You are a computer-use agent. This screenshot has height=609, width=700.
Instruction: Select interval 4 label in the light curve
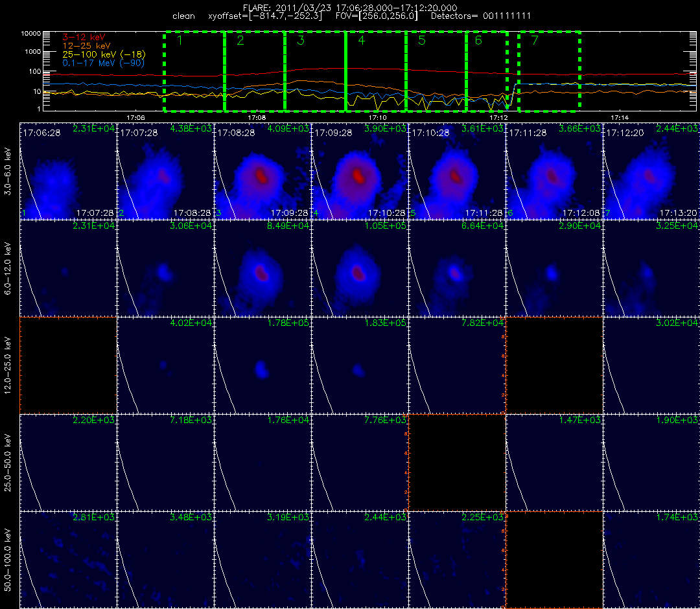[x=362, y=41]
